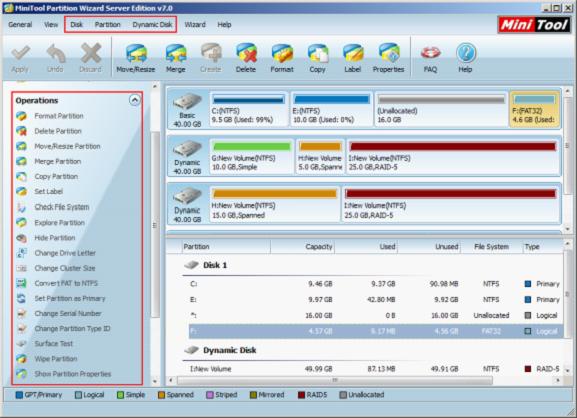This screenshot has height=418, width=577.
Task: Open the Dynamic Disk menu
Action: (x=152, y=25)
